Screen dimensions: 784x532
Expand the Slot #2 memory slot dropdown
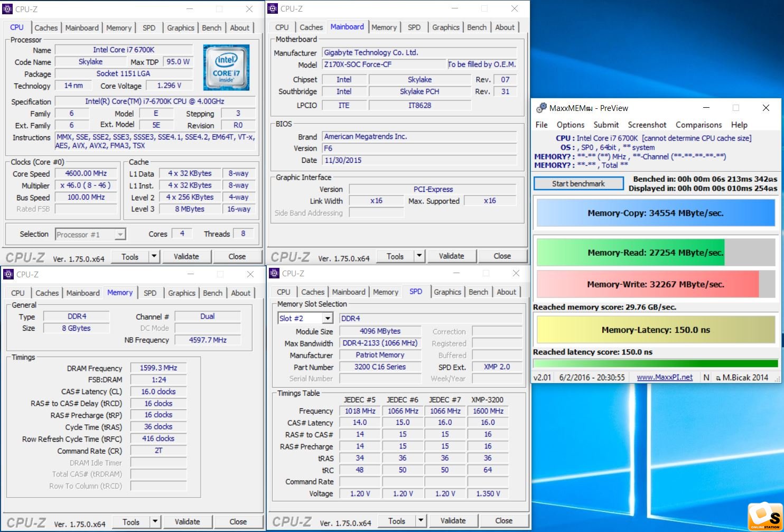[328, 319]
